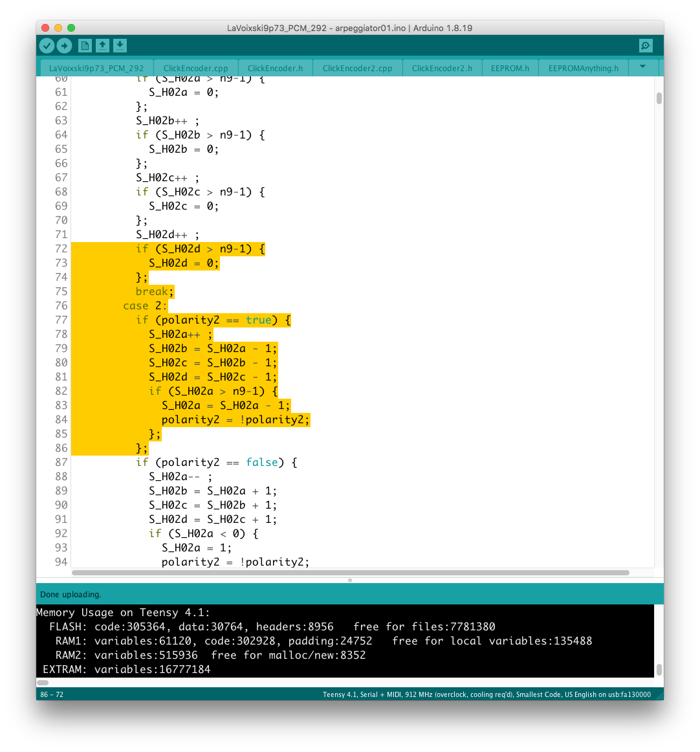
Task: Click the Teensy 4.1 board info in status bar
Action: coord(486,694)
